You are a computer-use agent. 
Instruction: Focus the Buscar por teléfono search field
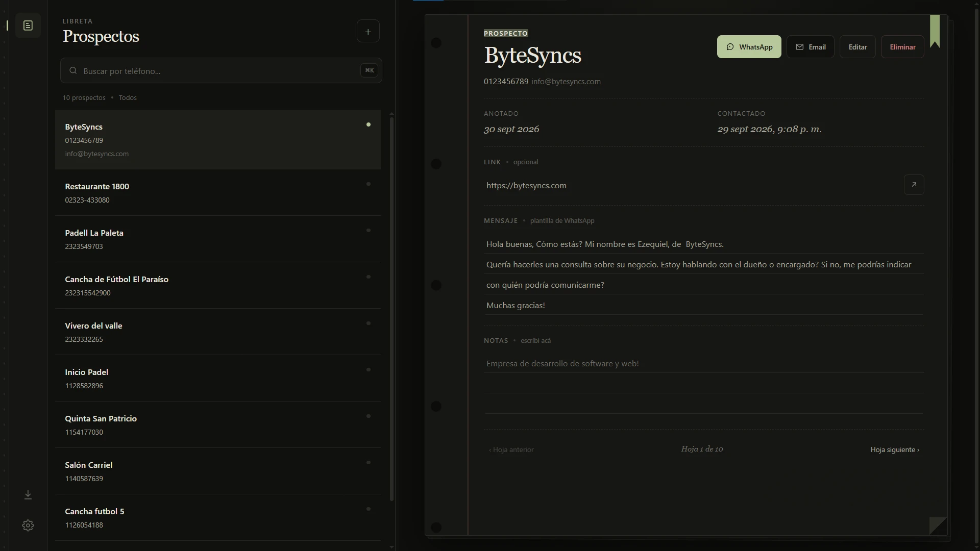(221, 71)
